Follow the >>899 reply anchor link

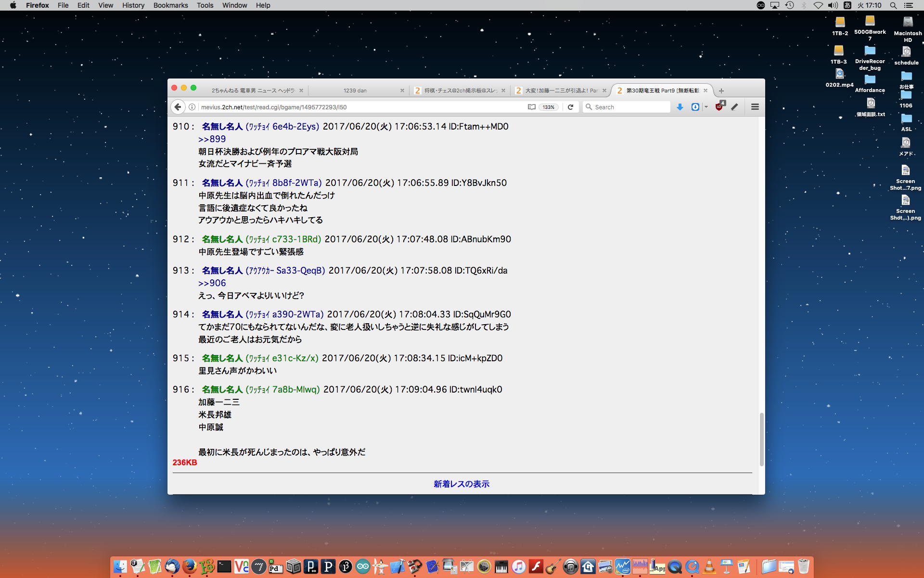212,139
